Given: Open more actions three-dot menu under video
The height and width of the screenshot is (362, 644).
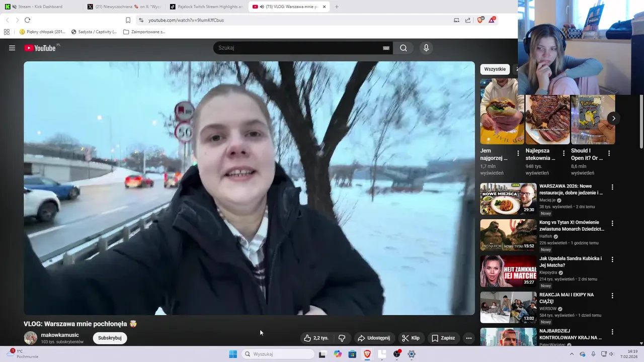Looking at the screenshot, I should (x=469, y=338).
